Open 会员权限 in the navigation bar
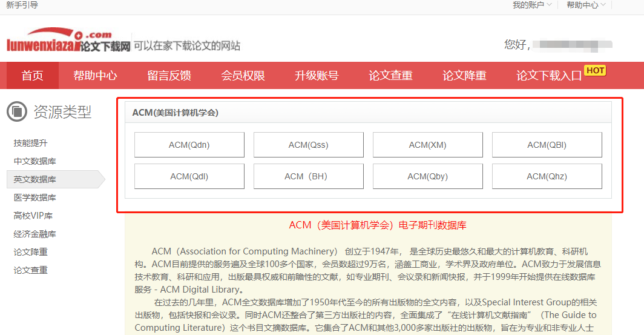 (x=243, y=76)
